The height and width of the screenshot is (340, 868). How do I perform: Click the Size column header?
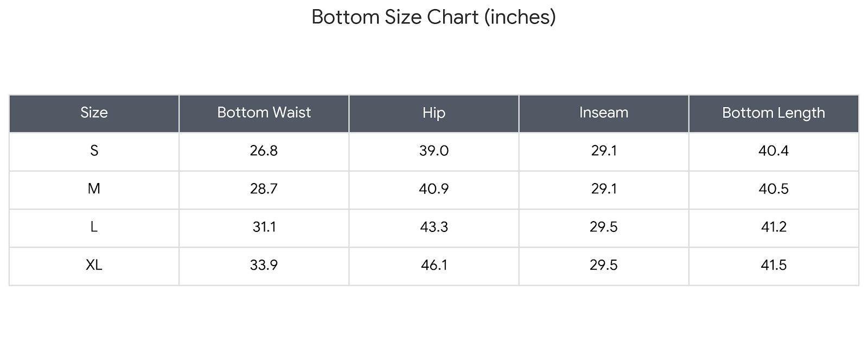[94, 113]
